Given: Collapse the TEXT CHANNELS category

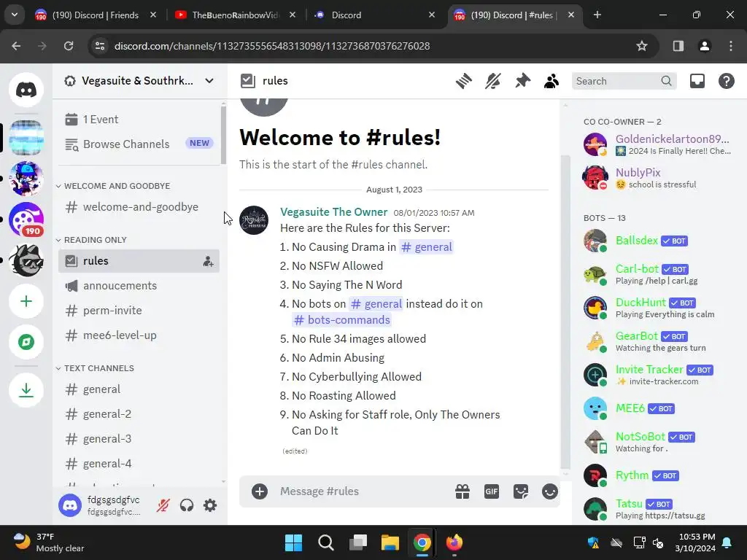Looking at the screenshot, I should click(96, 368).
